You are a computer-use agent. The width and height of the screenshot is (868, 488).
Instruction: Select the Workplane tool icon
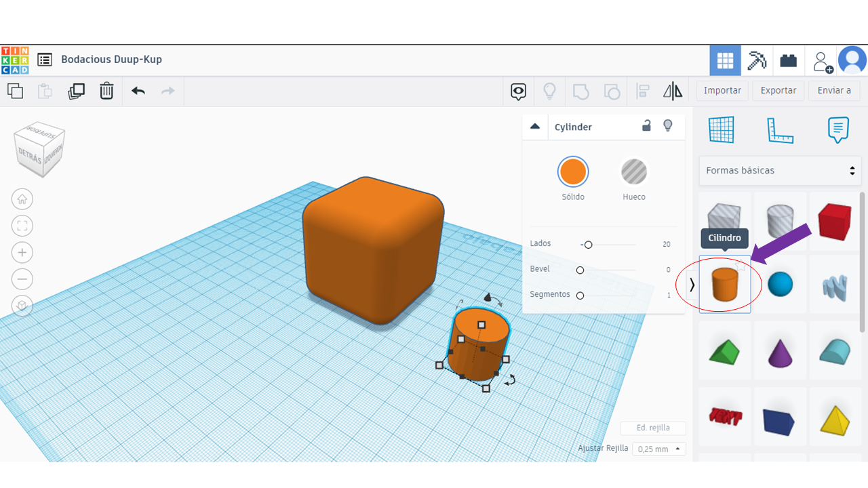722,130
